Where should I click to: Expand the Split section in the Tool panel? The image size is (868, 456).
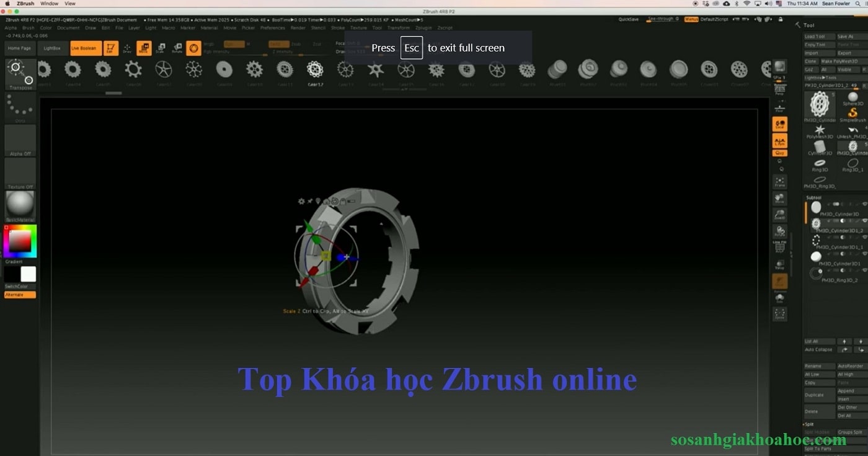[808, 424]
